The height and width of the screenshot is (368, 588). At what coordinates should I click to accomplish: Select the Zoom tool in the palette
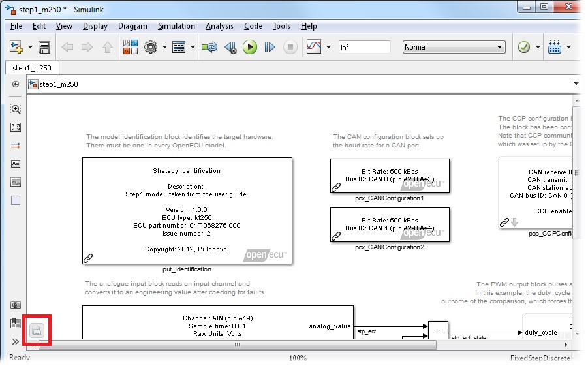click(x=16, y=109)
